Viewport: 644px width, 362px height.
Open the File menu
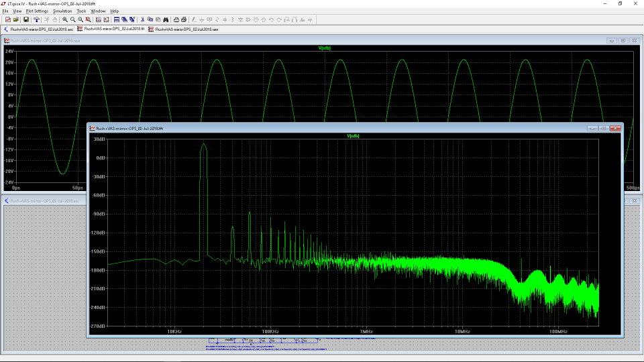click(x=5, y=11)
